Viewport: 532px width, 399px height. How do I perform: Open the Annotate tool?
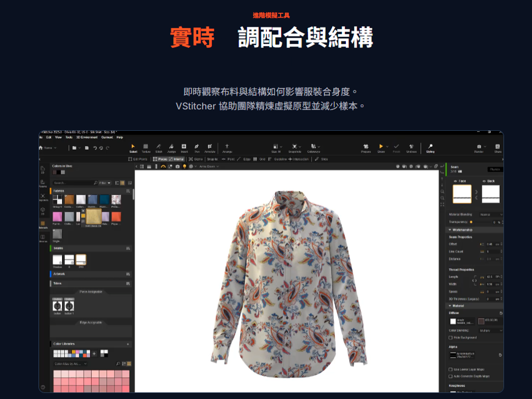point(210,148)
